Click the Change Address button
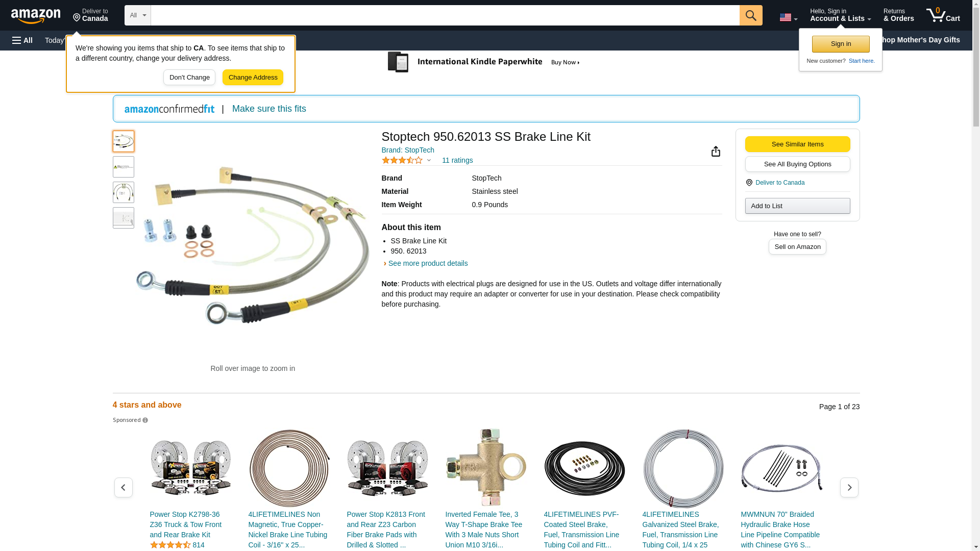 [253, 78]
